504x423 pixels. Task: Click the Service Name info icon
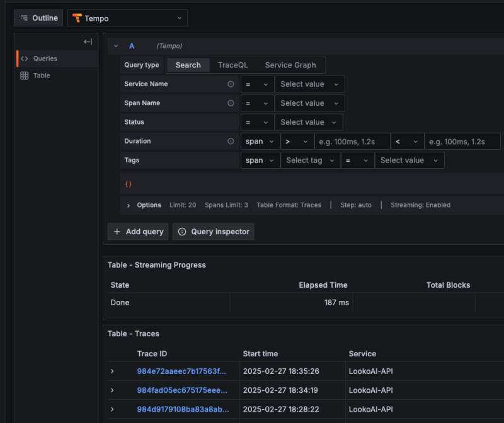coord(231,84)
